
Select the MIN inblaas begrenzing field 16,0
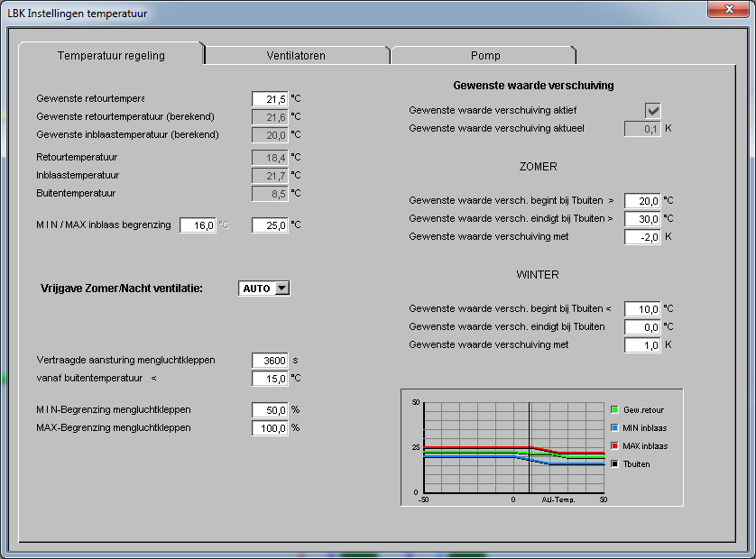pos(198,225)
